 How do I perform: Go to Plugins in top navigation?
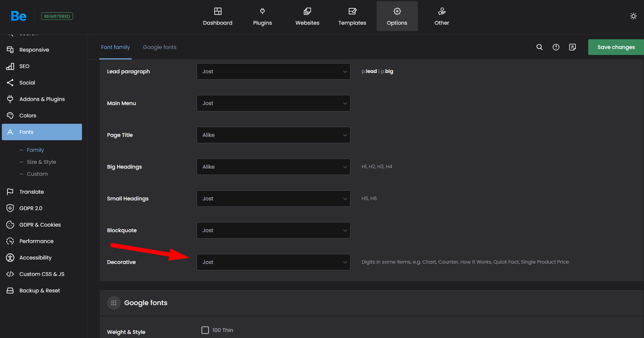pos(262,16)
